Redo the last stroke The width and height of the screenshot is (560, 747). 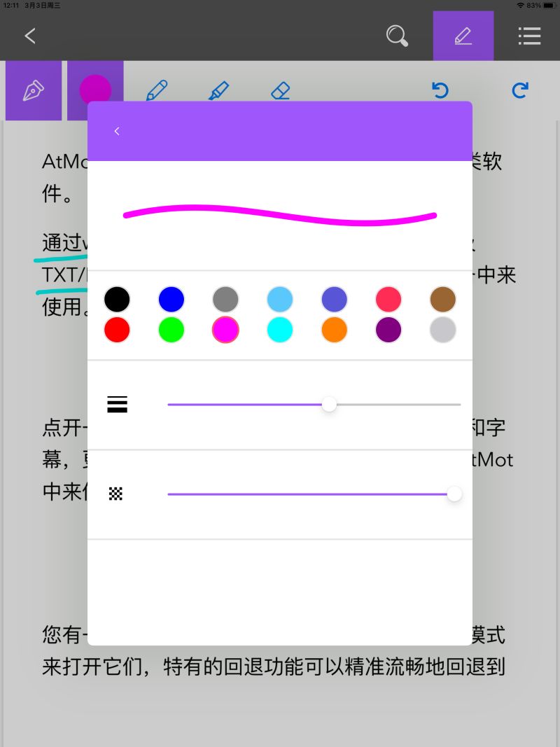[x=520, y=90]
